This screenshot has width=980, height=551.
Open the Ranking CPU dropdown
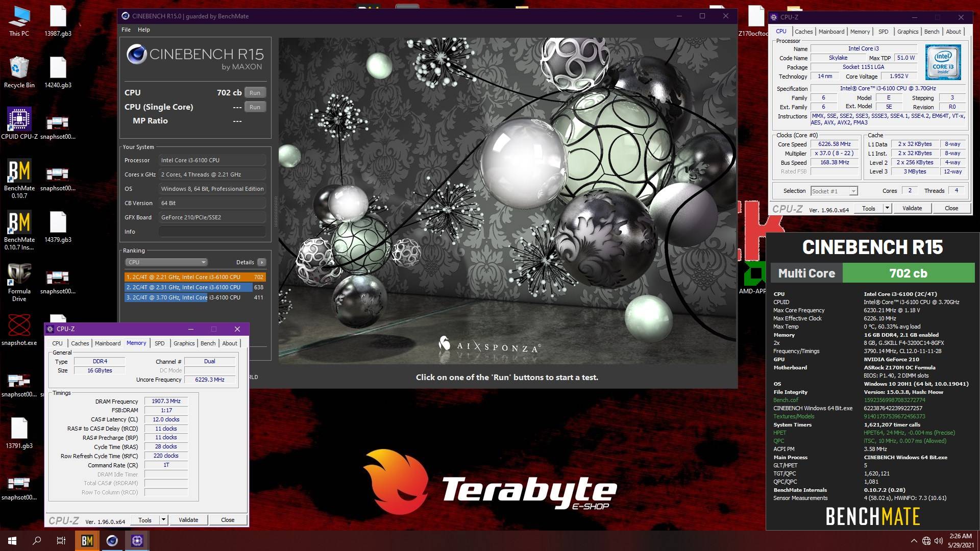coord(166,262)
